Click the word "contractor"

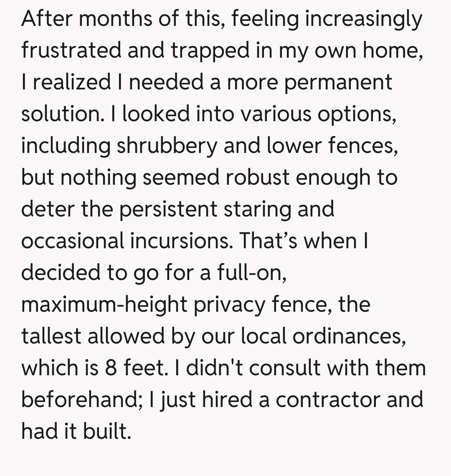[328, 399]
